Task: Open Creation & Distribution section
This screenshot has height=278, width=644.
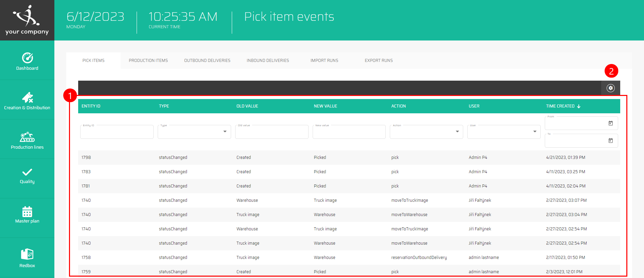Action: click(x=27, y=101)
